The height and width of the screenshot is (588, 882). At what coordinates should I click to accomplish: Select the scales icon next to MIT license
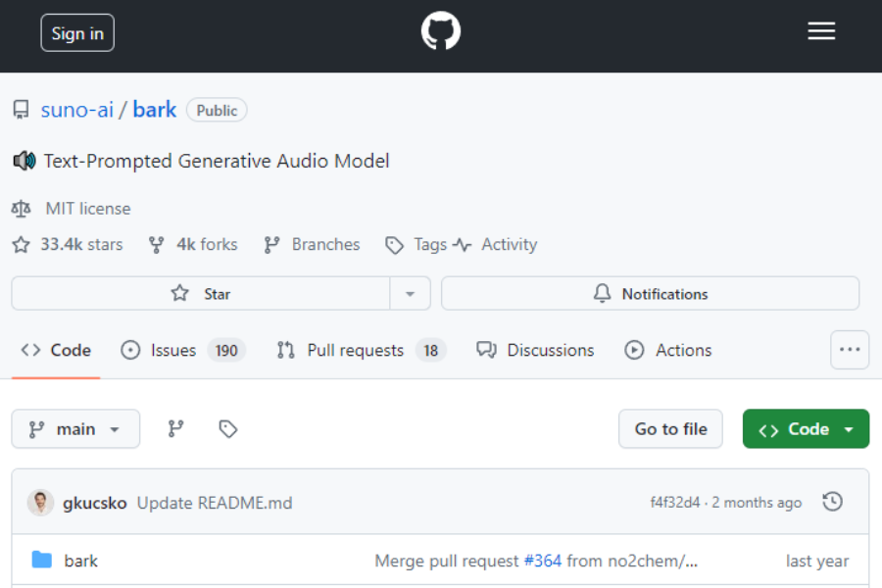(x=22, y=208)
